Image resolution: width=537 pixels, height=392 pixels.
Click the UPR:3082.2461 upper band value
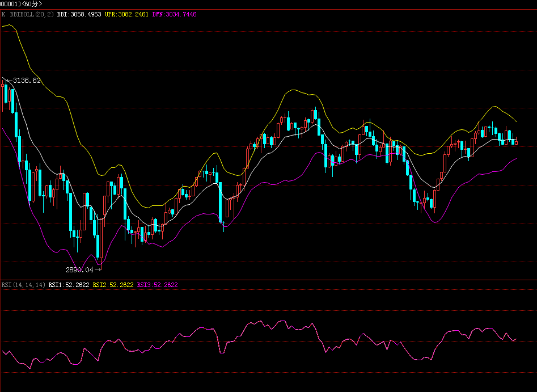[x=126, y=14]
